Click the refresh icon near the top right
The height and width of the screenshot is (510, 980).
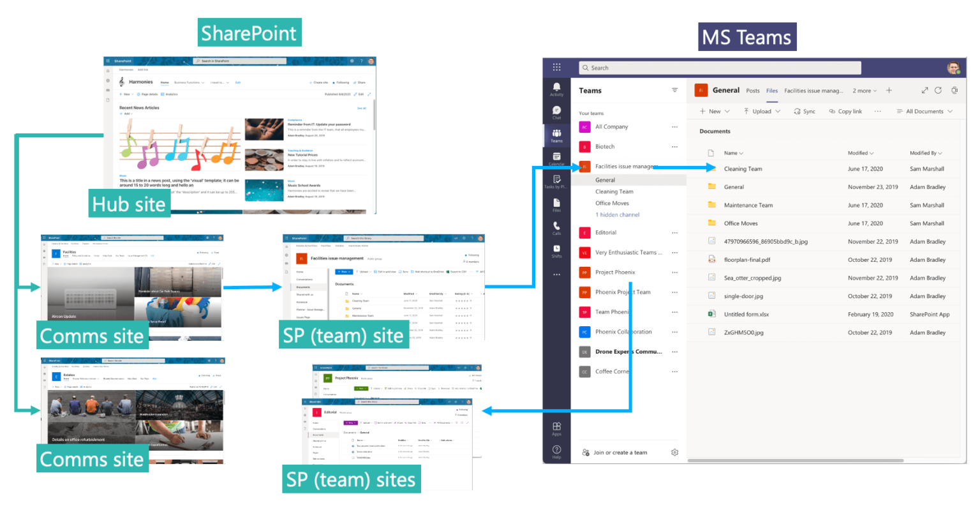tap(938, 90)
